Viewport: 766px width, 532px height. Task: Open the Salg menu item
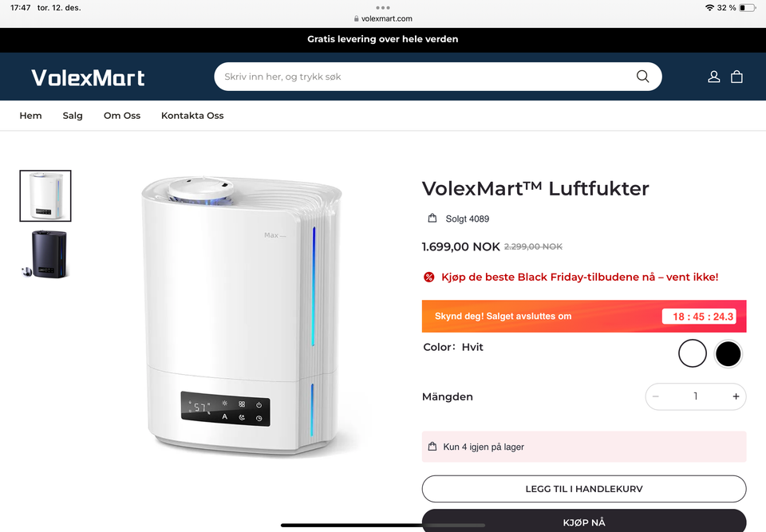73,116
